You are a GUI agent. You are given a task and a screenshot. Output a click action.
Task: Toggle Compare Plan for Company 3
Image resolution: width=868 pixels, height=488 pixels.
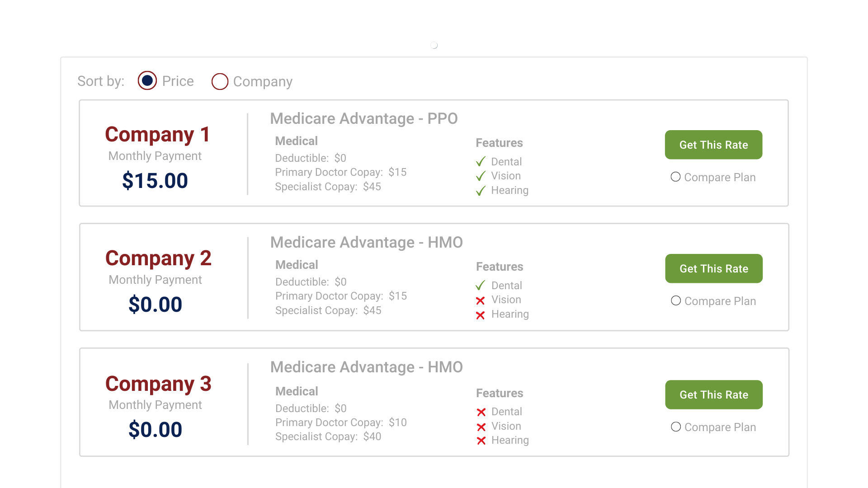coord(676,427)
